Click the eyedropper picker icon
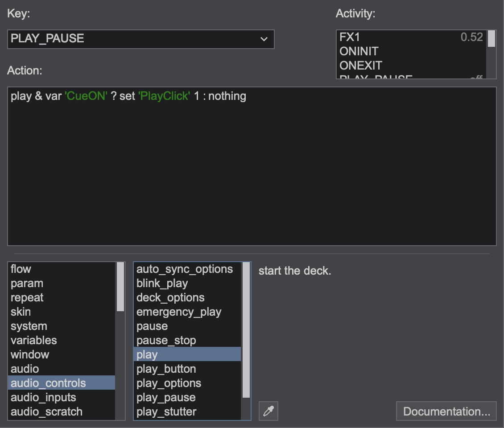504x428 pixels. (269, 411)
